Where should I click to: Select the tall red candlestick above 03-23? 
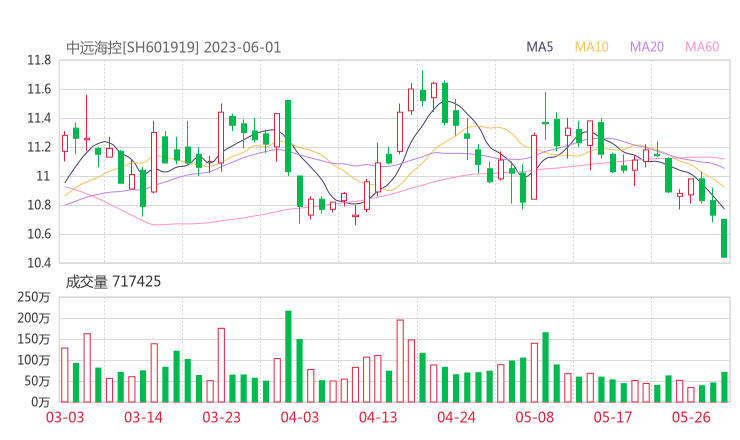point(221,137)
